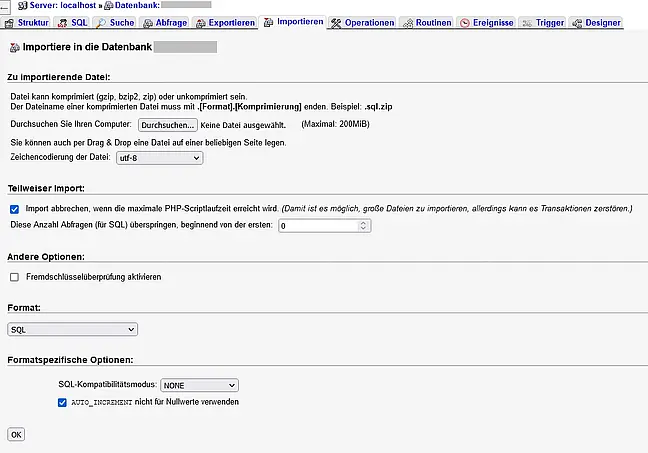Image resolution: width=648 pixels, height=453 pixels.
Task: Enable Fremdschlüsselüberprüfung aktivieren checkbox
Action: point(14,277)
